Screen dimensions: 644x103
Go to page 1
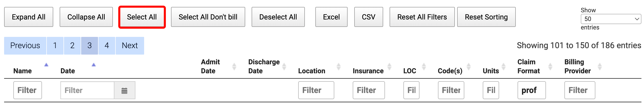[55, 46]
